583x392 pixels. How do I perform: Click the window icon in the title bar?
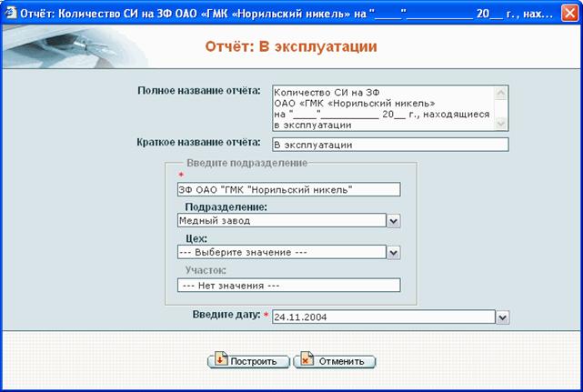point(10,13)
